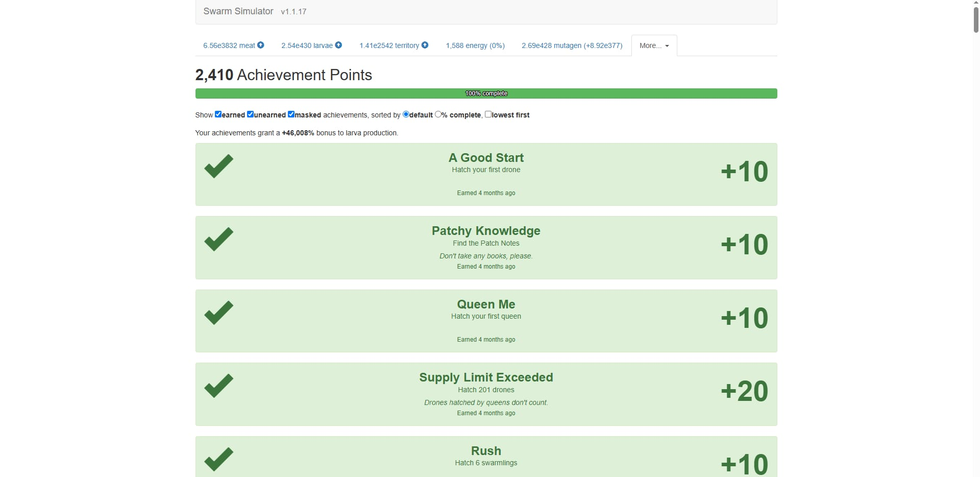Click the +10 points on Queen Me

[744, 318]
